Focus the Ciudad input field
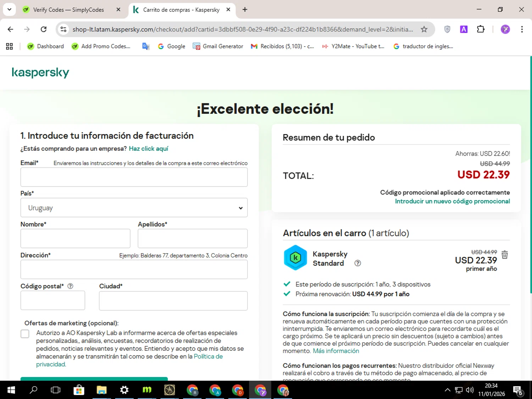 pos(173,301)
